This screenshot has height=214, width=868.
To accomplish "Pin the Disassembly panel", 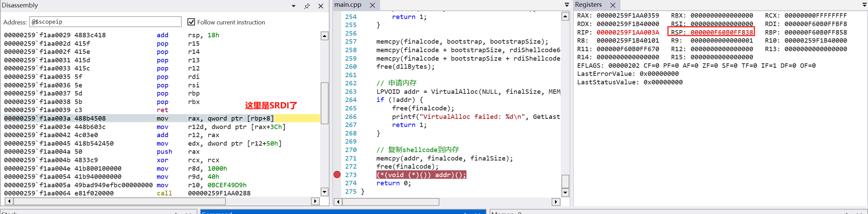I will [x=307, y=6].
